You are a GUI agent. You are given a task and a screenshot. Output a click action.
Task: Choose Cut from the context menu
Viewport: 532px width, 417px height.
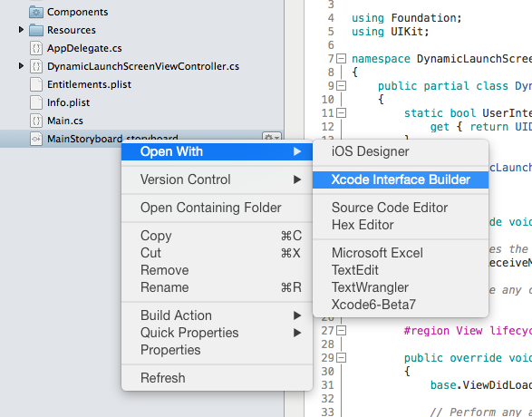pos(217,253)
